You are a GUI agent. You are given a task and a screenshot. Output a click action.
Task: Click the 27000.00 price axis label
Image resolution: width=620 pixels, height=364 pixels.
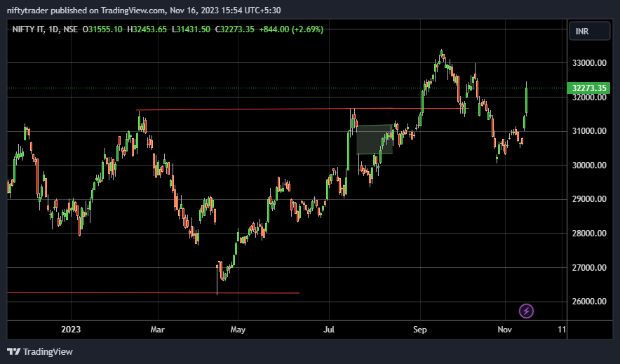[589, 268]
